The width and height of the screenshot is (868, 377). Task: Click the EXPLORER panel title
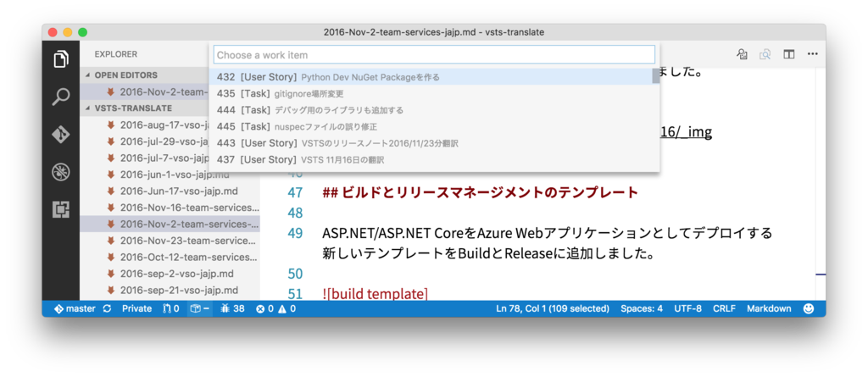115,54
